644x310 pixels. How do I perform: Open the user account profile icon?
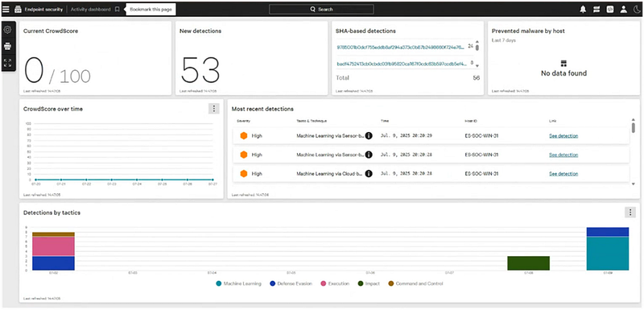point(623,10)
